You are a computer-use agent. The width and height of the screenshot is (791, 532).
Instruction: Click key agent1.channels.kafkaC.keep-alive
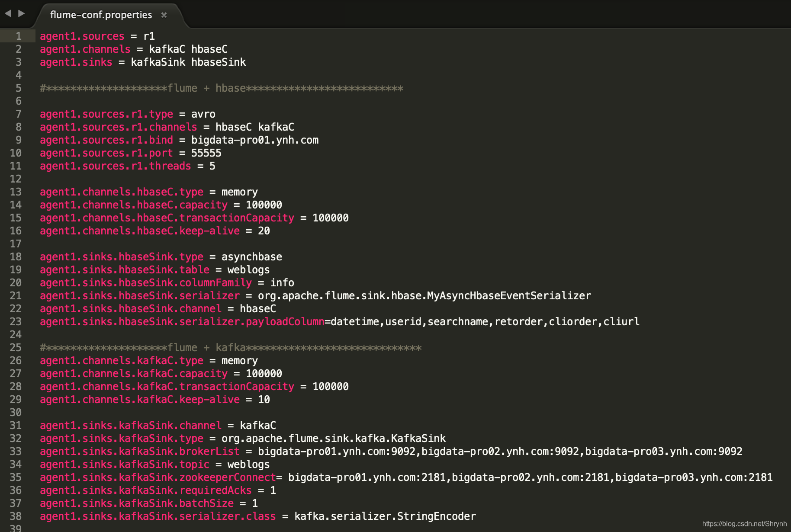(x=140, y=399)
